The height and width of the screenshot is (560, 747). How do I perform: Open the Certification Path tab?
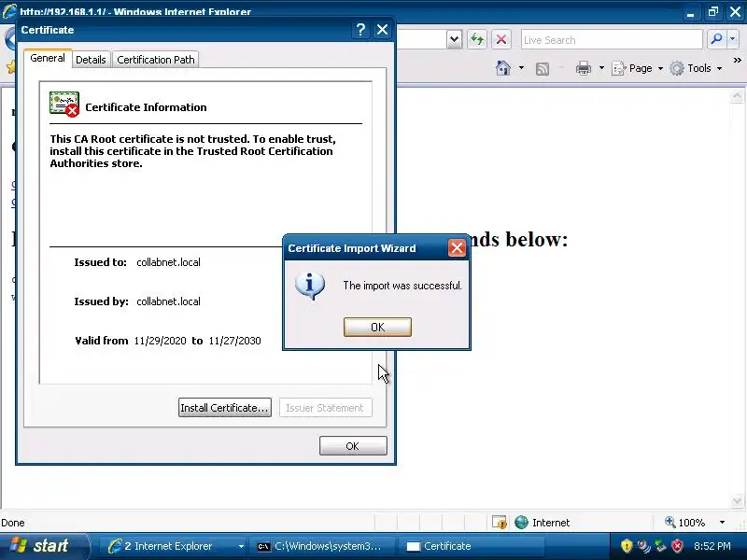pos(156,60)
